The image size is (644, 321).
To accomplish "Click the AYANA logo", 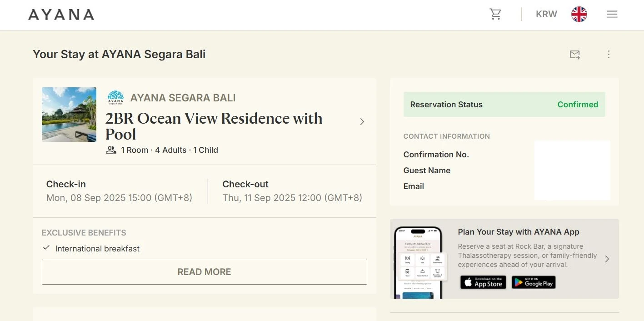I will 61,15.
